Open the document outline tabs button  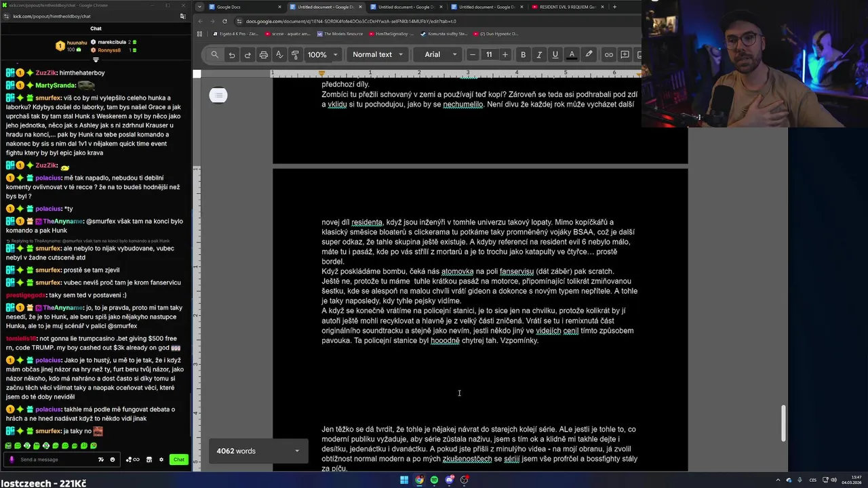pyautogui.click(x=218, y=96)
